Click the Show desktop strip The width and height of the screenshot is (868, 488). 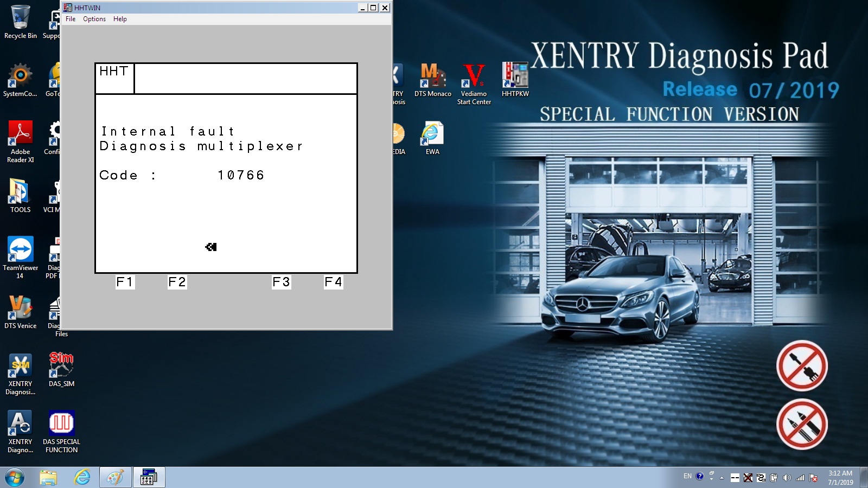click(864, 478)
